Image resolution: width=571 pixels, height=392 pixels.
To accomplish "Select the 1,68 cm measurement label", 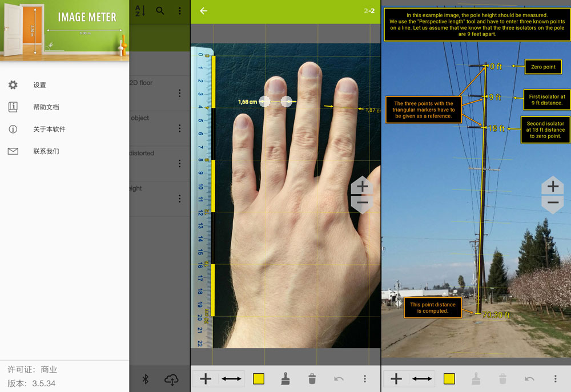I will tap(248, 102).
